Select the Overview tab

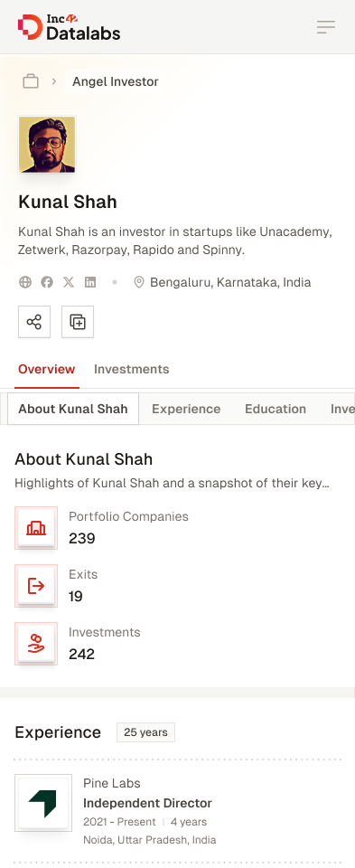[x=46, y=369]
